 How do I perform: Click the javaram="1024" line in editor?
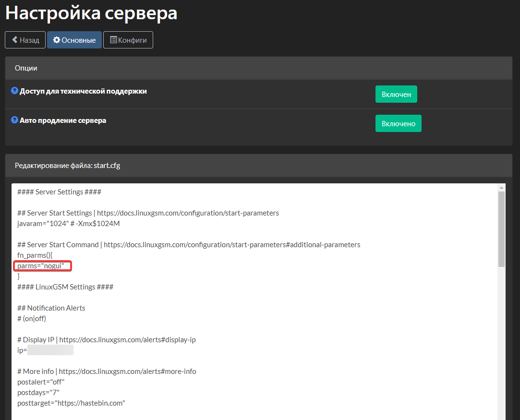tap(68, 223)
